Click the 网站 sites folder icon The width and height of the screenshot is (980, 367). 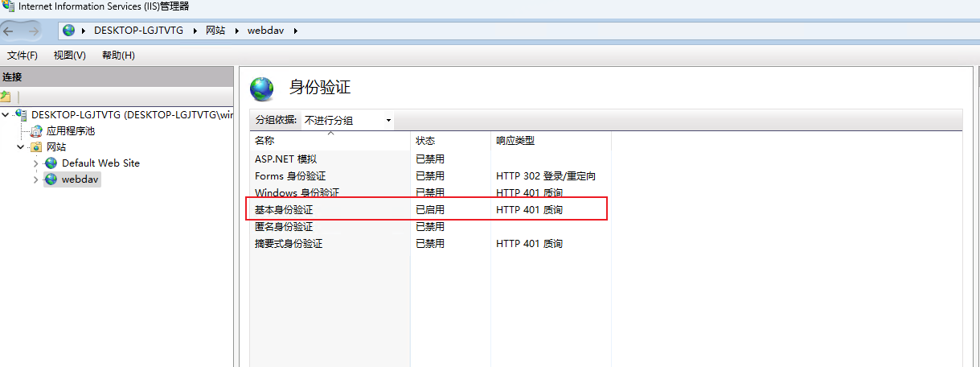36,147
